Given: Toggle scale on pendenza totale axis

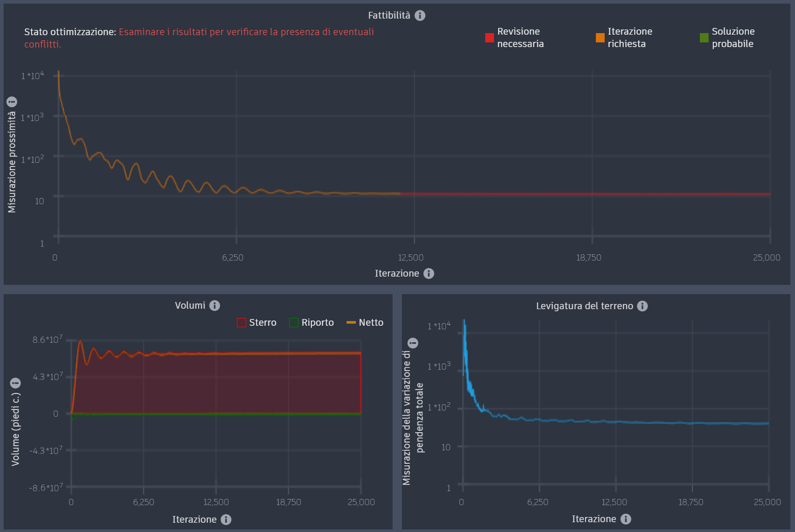Looking at the screenshot, I should tap(413, 343).
